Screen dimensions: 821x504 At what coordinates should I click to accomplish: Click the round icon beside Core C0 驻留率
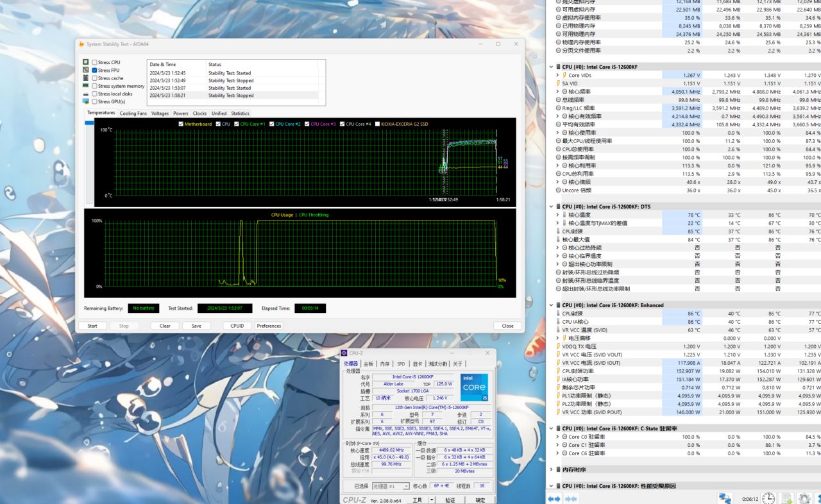565,437
